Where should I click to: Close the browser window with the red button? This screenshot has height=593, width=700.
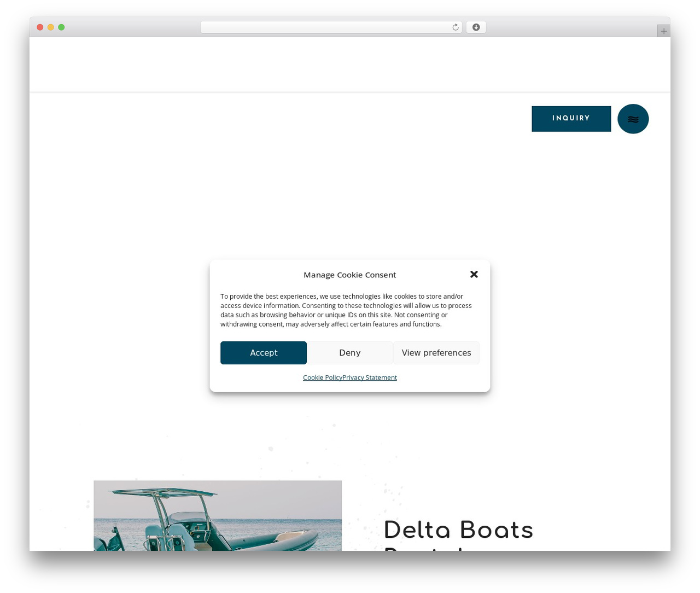[x=40, y=27]
